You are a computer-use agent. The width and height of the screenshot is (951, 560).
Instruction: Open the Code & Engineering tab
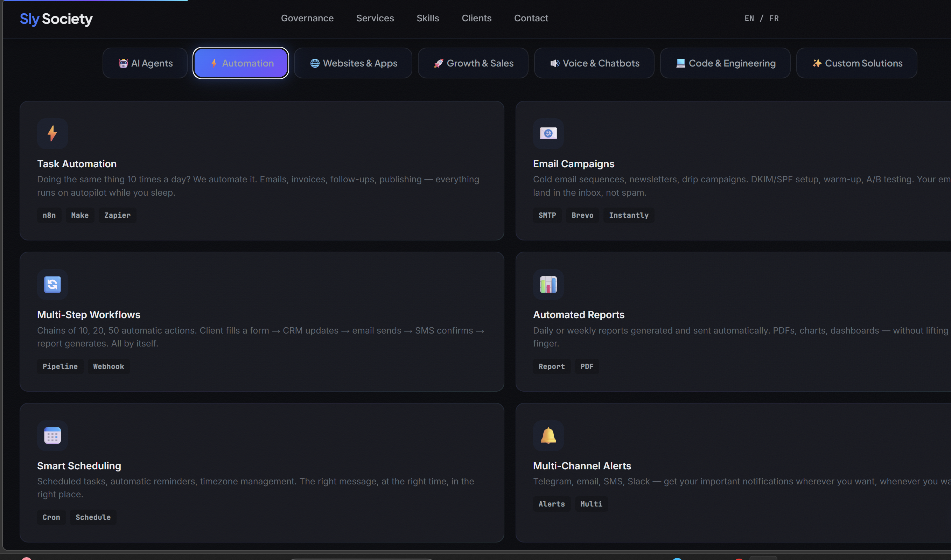point(725,63)
